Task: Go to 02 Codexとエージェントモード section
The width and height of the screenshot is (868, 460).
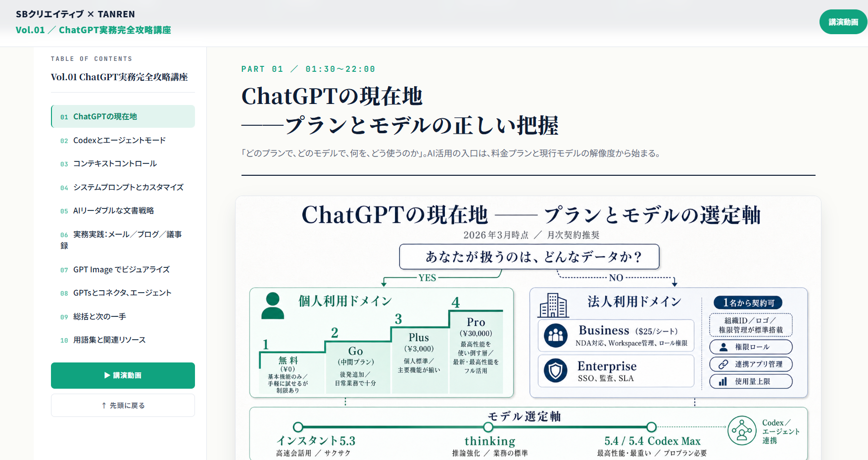Action: coord(123,140)
